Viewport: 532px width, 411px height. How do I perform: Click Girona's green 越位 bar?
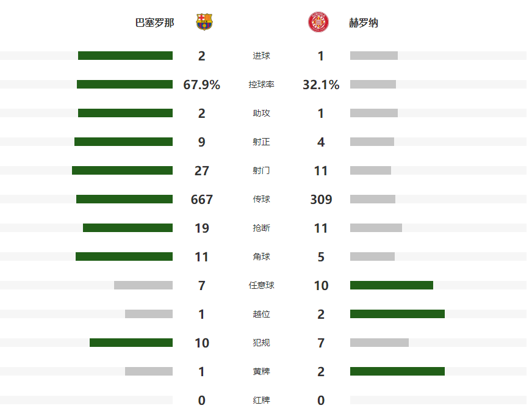pyautogui.click(x=397, y=314)
